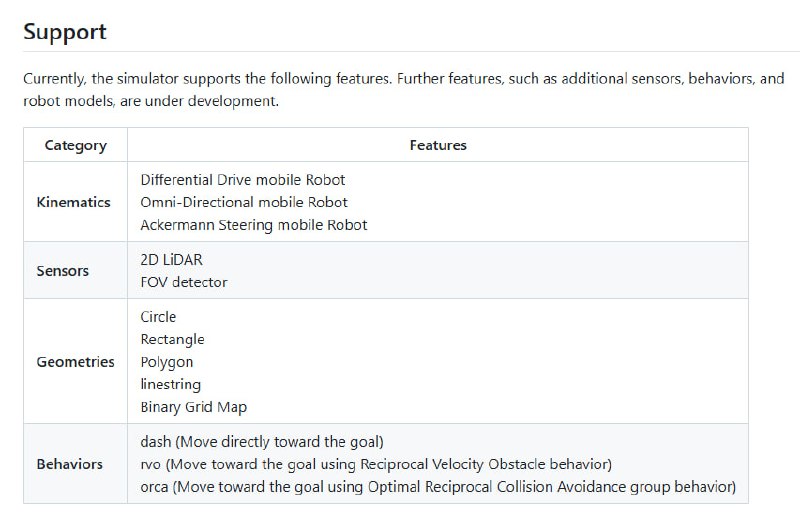Click the Differential Drive mobile Robot entry

click(x=243, y=180)
